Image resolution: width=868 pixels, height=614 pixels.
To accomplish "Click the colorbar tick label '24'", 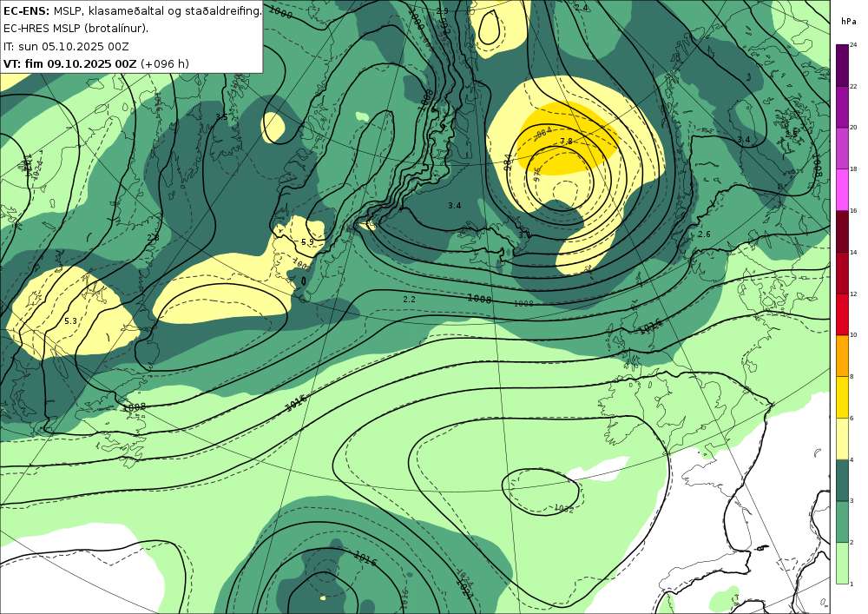I will point(853,45).
